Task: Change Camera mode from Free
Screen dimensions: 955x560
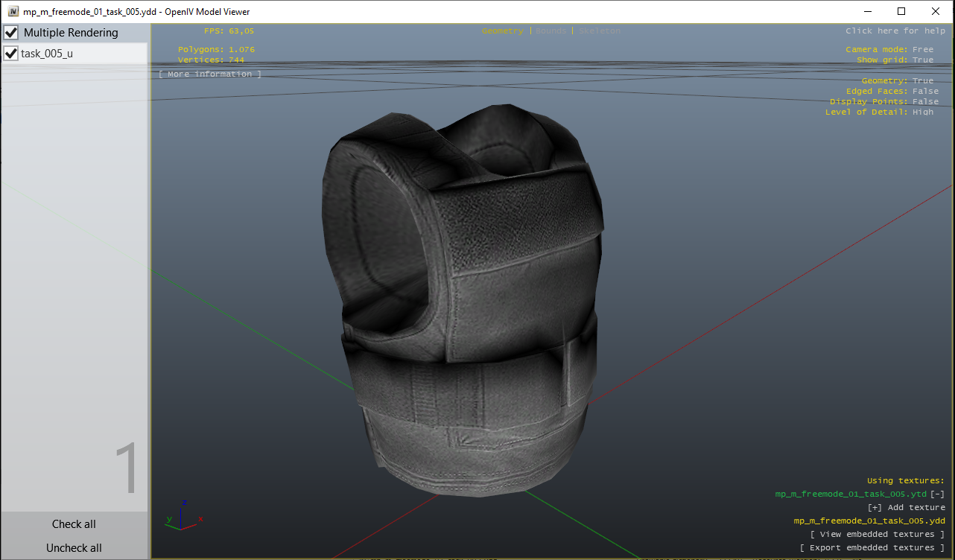Action: click(923, 48)
